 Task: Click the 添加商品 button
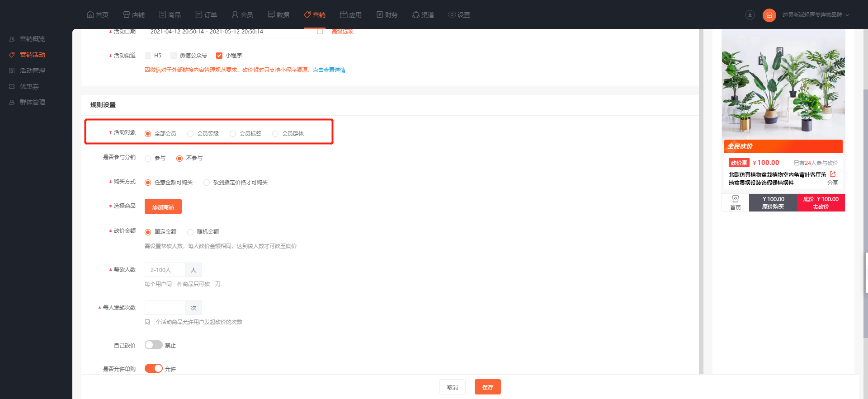[163, 207]
